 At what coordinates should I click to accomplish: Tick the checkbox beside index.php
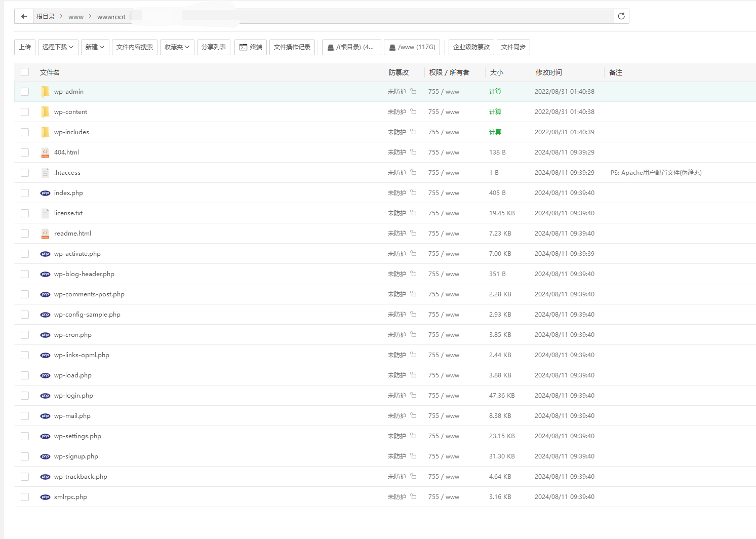tap(25, 193)
